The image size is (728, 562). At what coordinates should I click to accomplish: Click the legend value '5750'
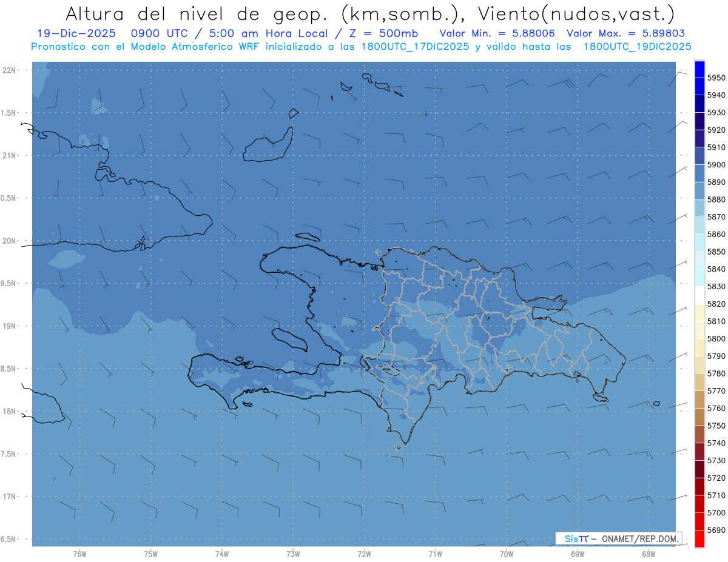[x=716, y=426]
